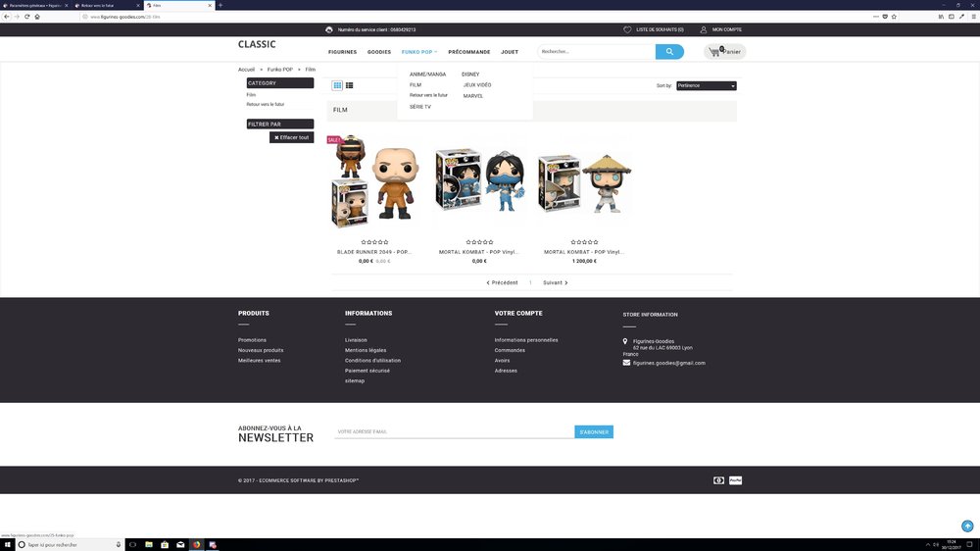The image size is (980, 551).
Task: Switch to list product view
Action: [350, 85]
